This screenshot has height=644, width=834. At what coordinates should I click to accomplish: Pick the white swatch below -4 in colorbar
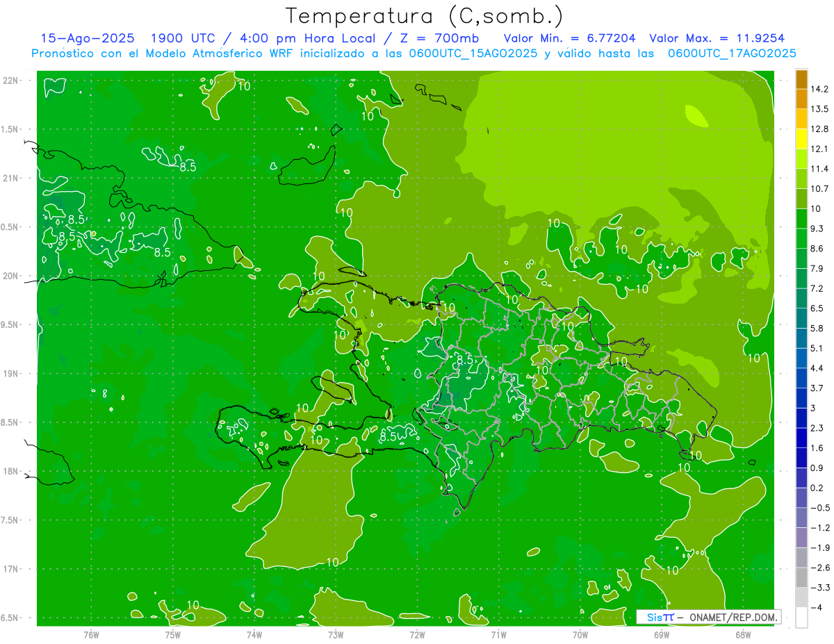(801, 618)
